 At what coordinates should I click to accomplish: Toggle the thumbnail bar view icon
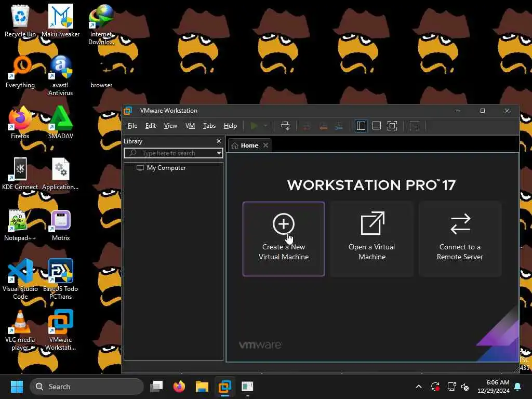[x=377, y=126]
